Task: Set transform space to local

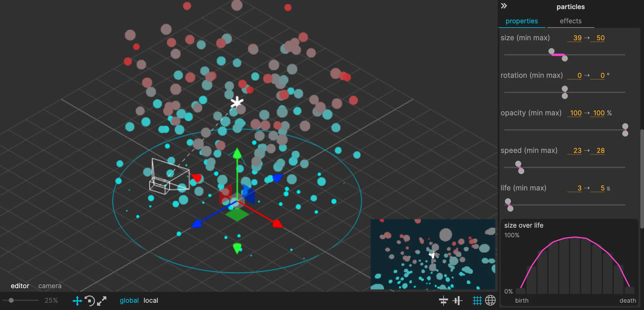Action: [x=151, y=300]
